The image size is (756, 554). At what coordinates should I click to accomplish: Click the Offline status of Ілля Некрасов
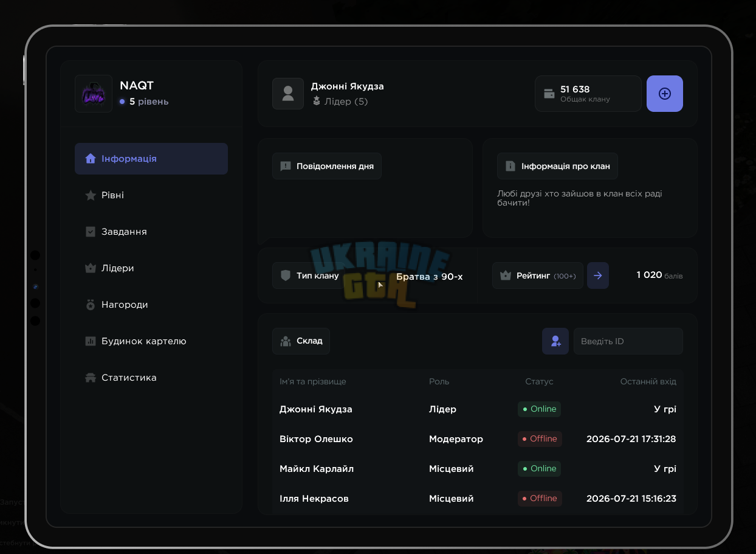click(540, 499)
